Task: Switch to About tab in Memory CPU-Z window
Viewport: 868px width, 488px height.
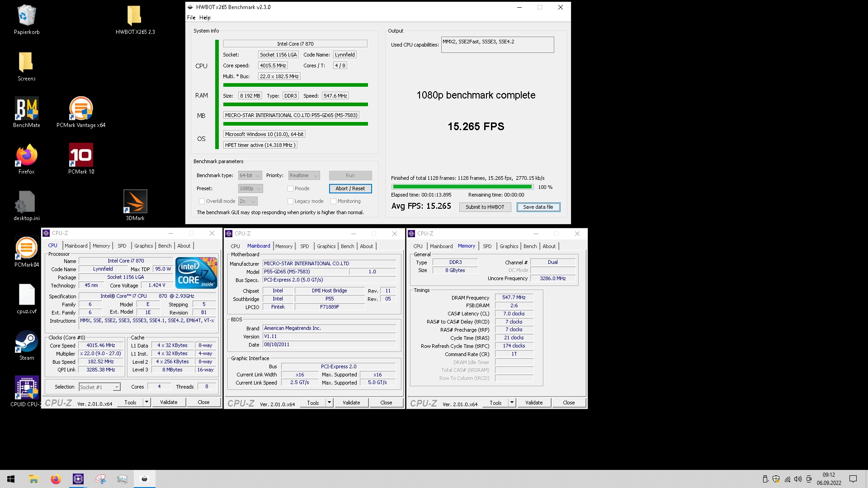Action: pyautogui.click(x=549, y=246)
